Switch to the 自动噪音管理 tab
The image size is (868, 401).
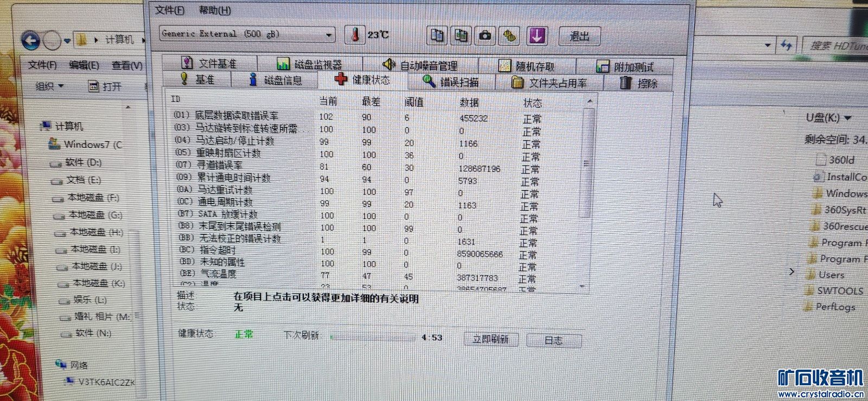420,66
